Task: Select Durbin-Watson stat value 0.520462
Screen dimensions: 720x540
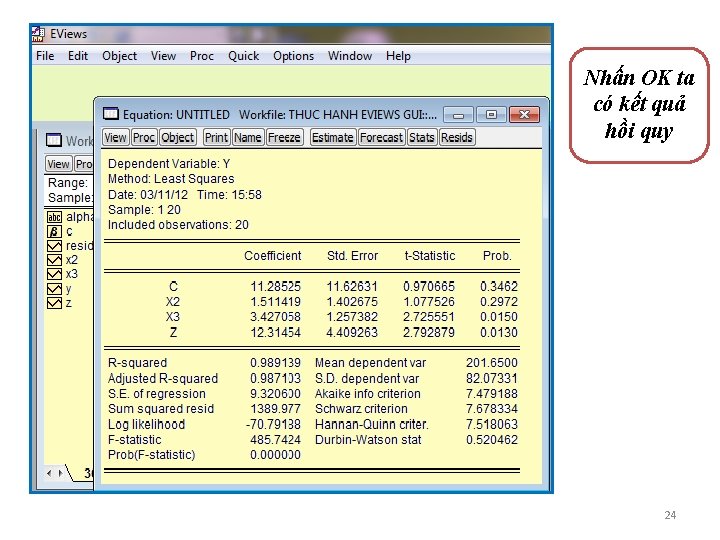Action: click(492, 440)
